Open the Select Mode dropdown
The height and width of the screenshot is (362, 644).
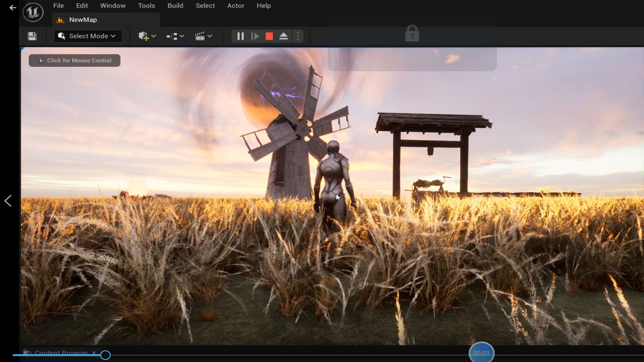[88, 36]
